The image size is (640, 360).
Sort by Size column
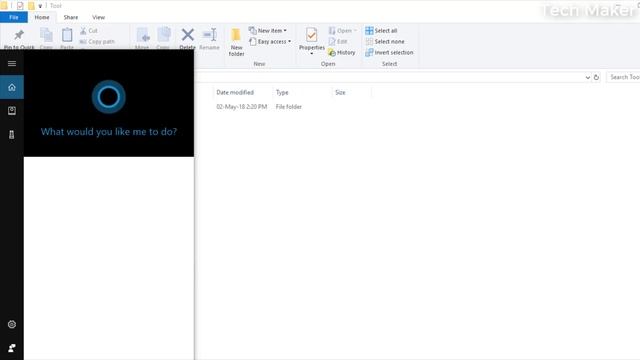[x=351, y=93]
